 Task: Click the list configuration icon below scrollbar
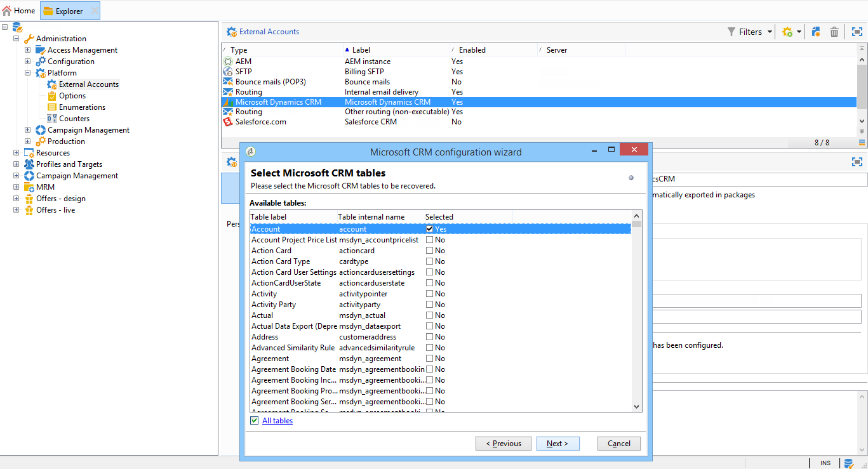(x=862, y=142)
